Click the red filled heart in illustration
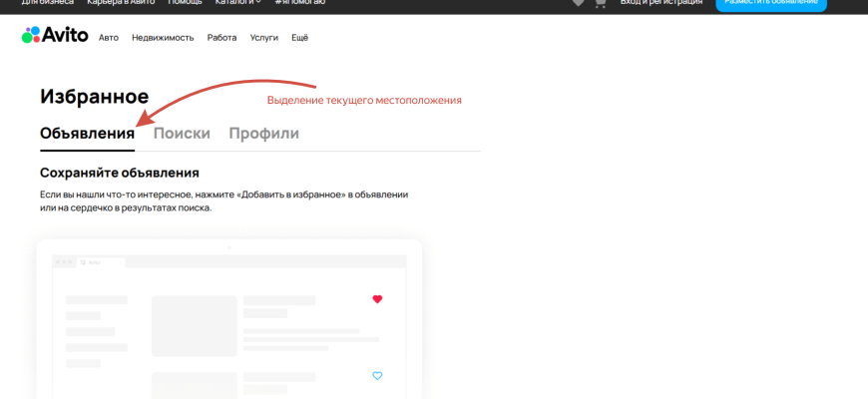This screenshot has width=868, height=399. (377, 299)
